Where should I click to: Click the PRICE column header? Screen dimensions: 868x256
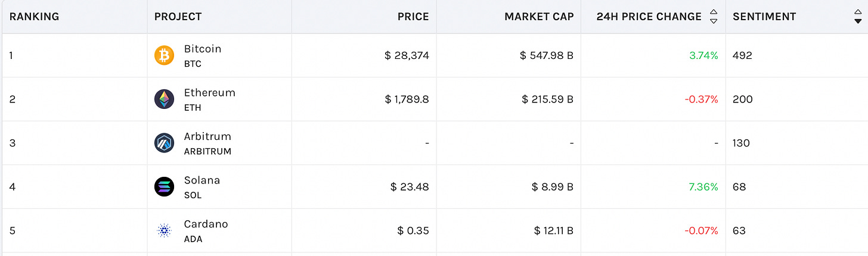pyautogui.click(x=413, y=17)
